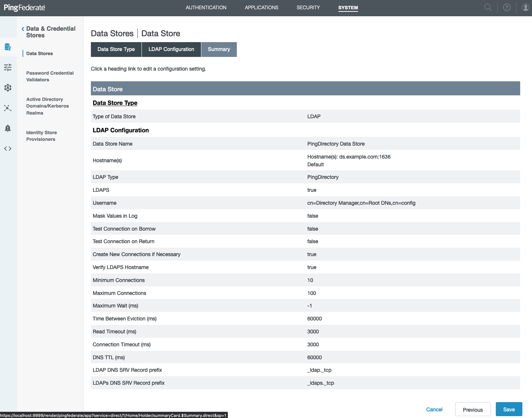Select the code brackets sidebar icon
The width and height of the screenshot is (532, 418).
click(8, 149)
